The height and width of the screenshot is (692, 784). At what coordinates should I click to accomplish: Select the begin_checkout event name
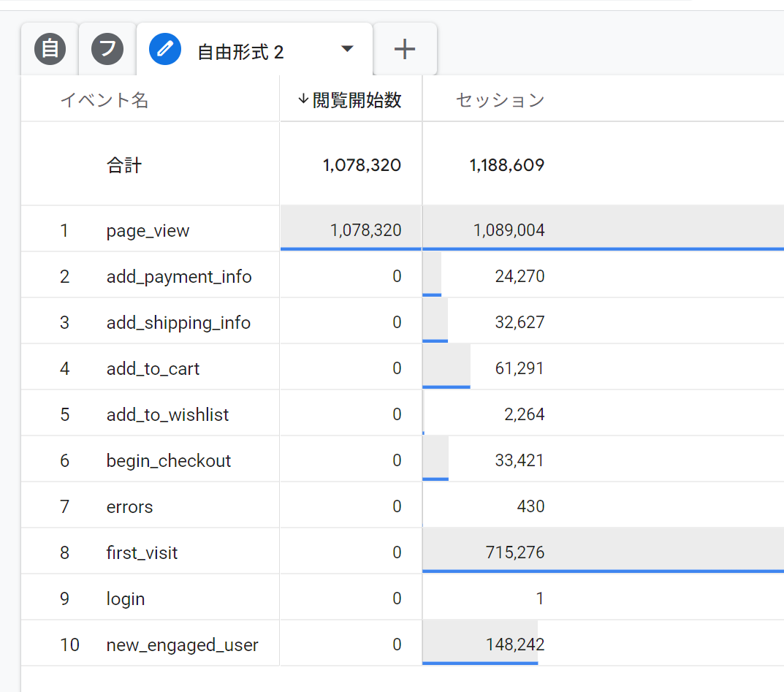[x=169, y=460]
